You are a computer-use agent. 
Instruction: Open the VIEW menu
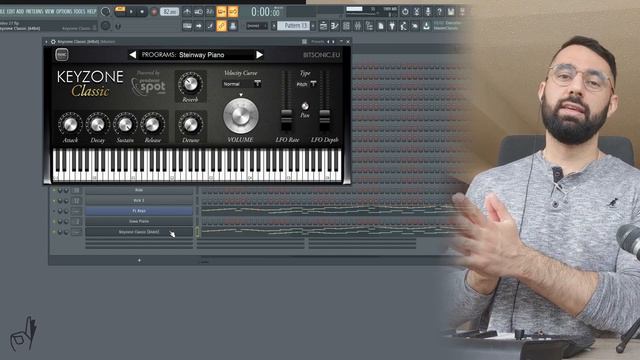tap(49, 11)
